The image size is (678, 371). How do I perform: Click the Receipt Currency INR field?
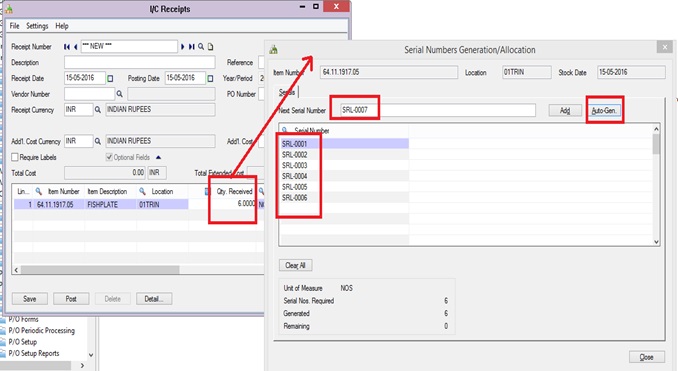(79, 110)
